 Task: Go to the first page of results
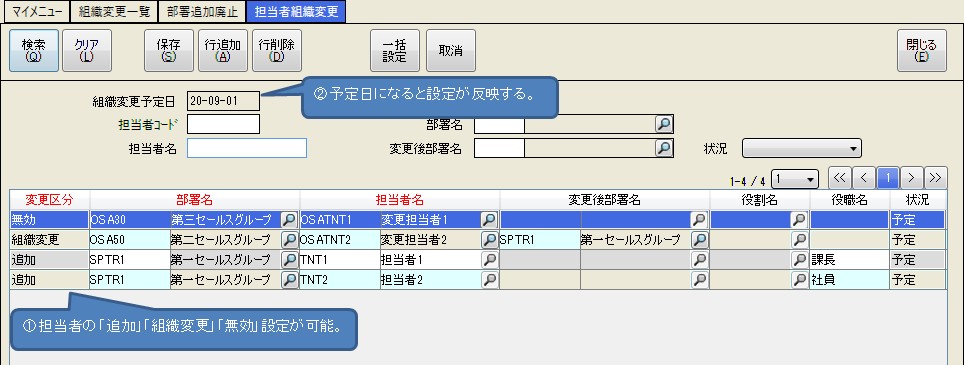click(839, 178)
